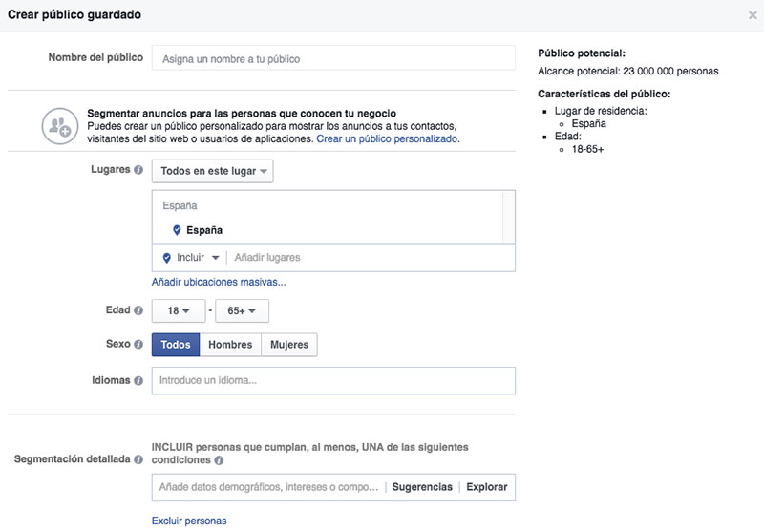Click the info icon beside Edad

(138, 310)
